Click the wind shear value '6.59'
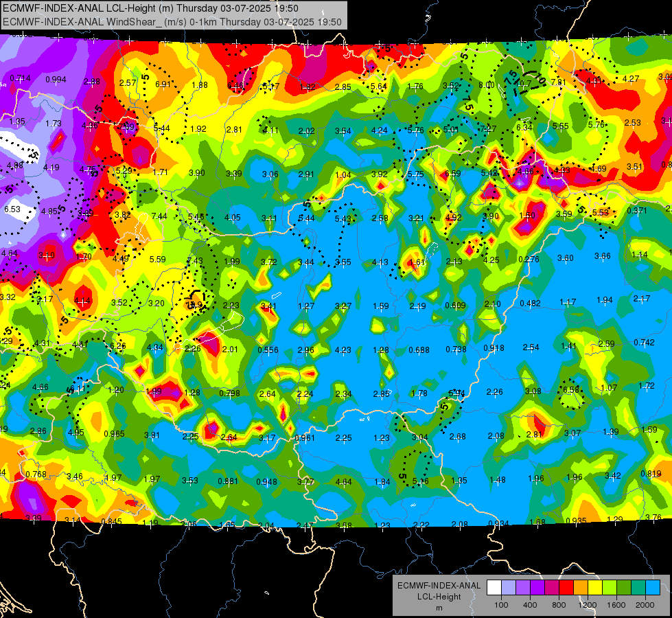 click(x=452, y=173)
